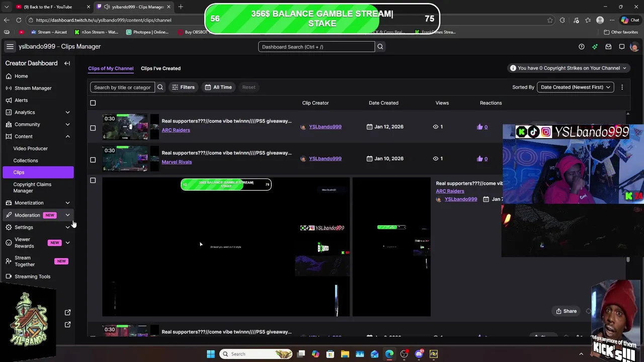Toggle the select-all clips checkbox in header

click(93, 103)
